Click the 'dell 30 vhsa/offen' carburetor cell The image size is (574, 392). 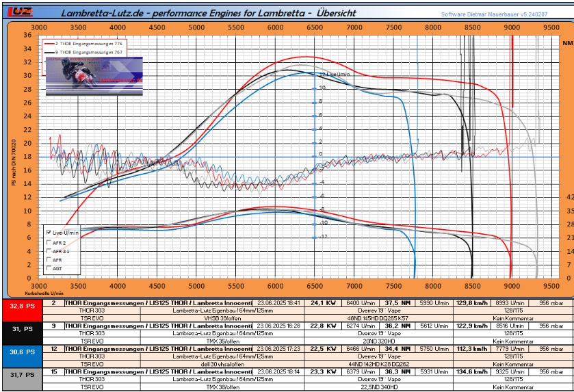[x=222, y=364]
